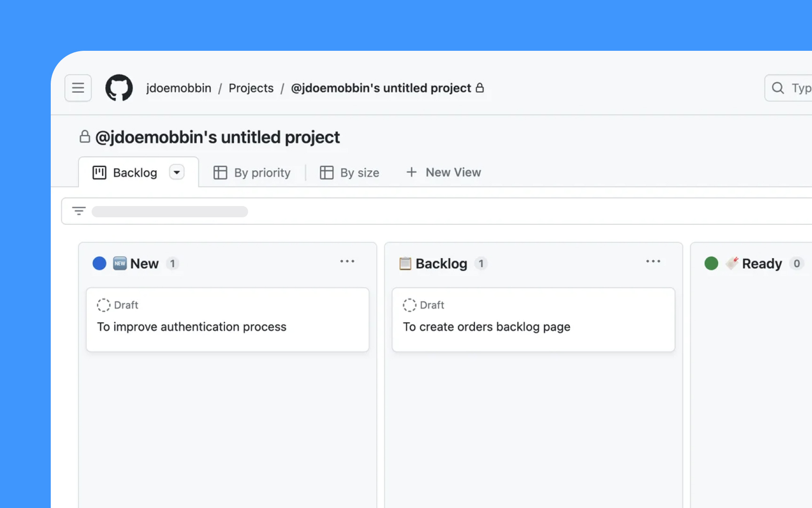Click the blue status dot of New column

(99, 263)
